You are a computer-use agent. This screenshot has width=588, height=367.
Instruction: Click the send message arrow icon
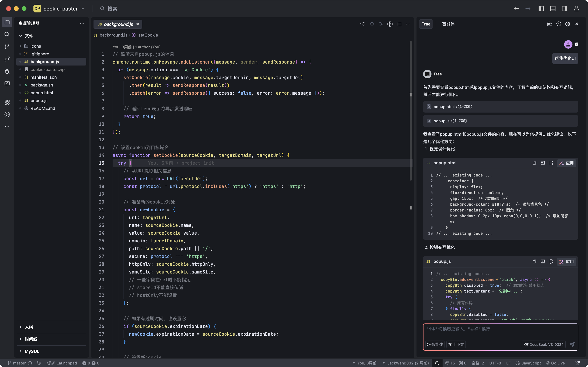pyautogui.click(x=572, y=344)
